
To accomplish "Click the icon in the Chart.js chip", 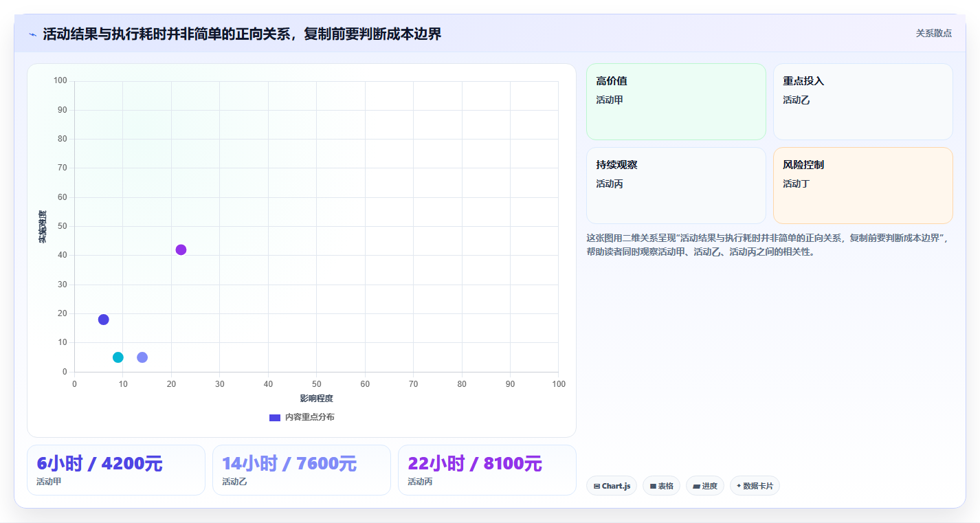I will pos(597,486).
